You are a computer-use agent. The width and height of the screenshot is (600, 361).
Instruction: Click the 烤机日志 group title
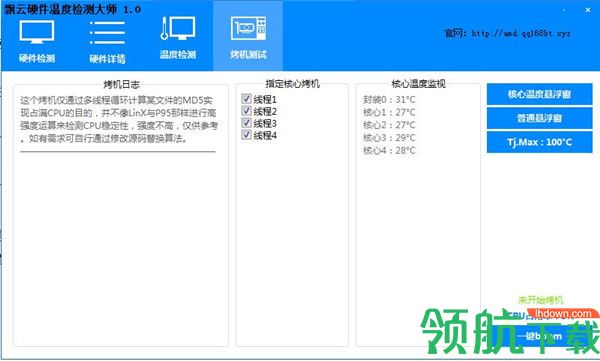click(x=121, y=85)
